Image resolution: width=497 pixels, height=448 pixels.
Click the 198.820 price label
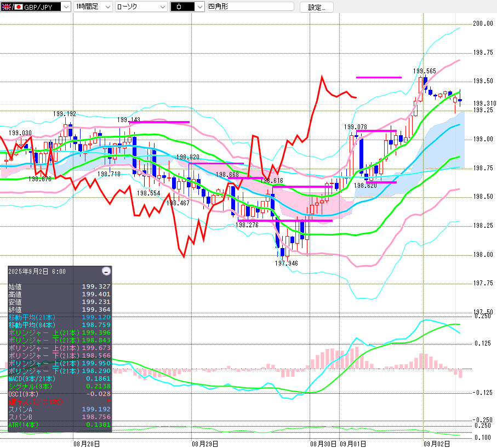coord(187,157)
